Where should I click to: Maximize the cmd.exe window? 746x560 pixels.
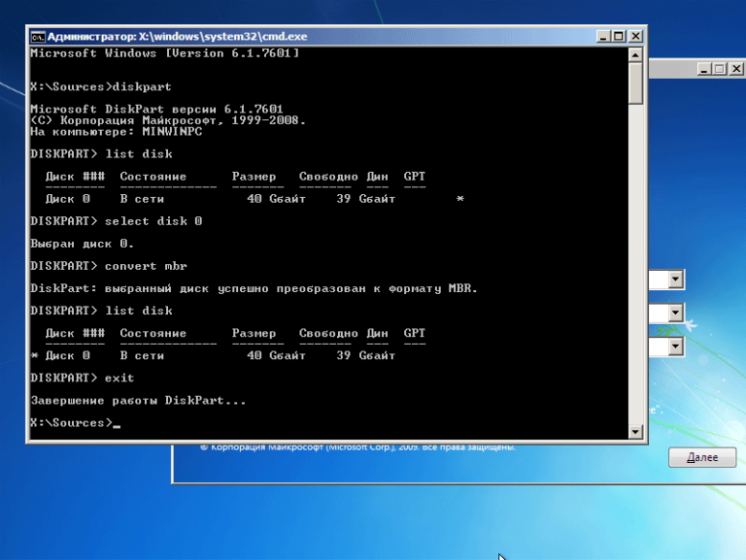619,37
